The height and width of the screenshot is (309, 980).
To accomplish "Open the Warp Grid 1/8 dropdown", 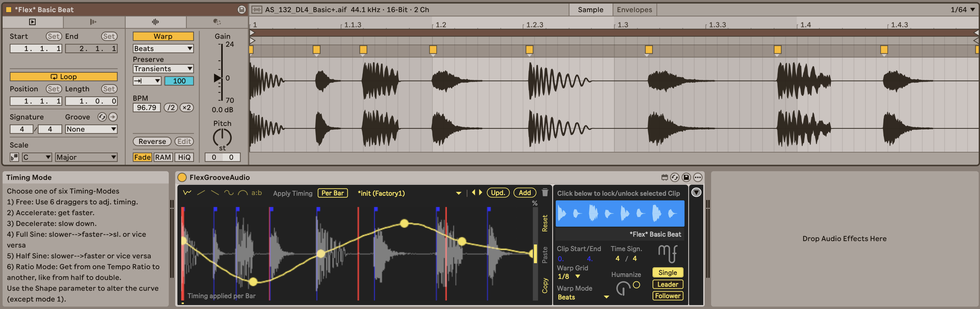I will [569, 277].
